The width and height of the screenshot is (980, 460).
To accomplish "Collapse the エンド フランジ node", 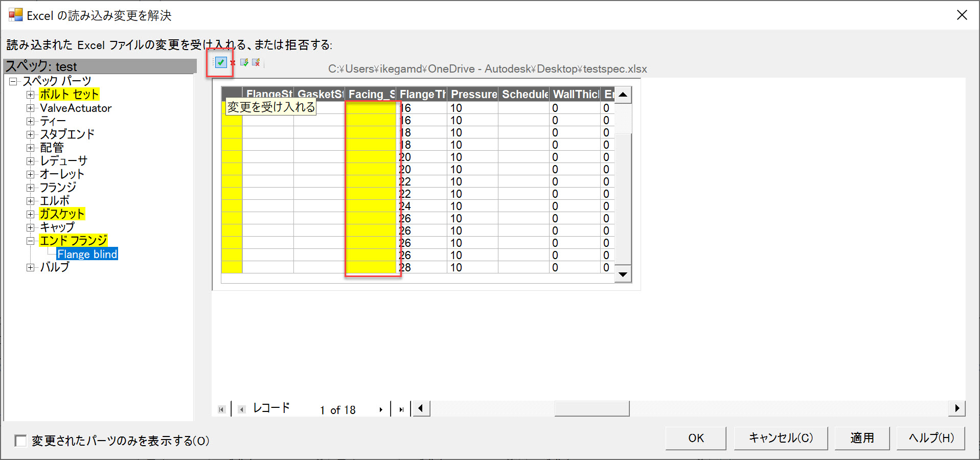I will click(x=31, y=240).
